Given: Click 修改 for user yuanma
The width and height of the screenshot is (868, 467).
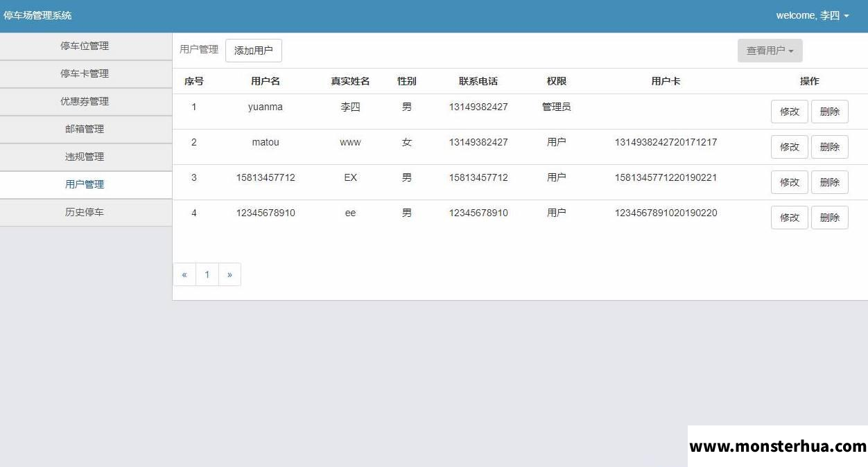Looking at the screenshot, I should click(x=790, y=112).
